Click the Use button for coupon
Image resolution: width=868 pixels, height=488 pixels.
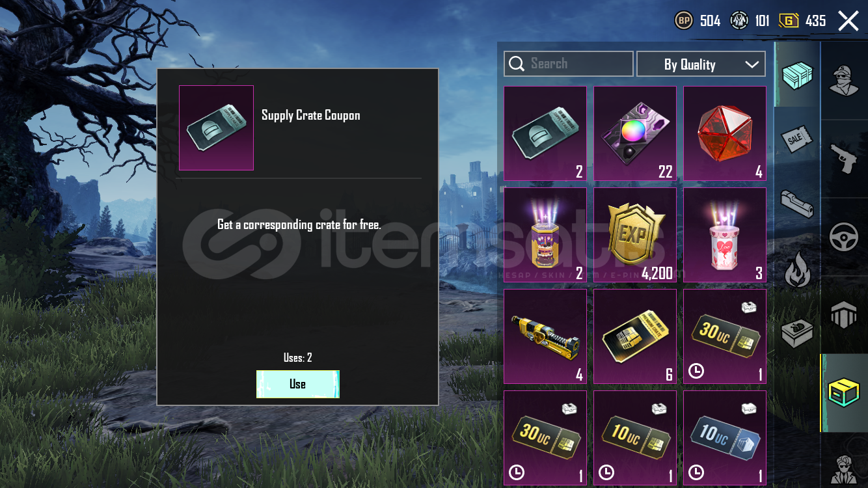(x=298, y=384)
